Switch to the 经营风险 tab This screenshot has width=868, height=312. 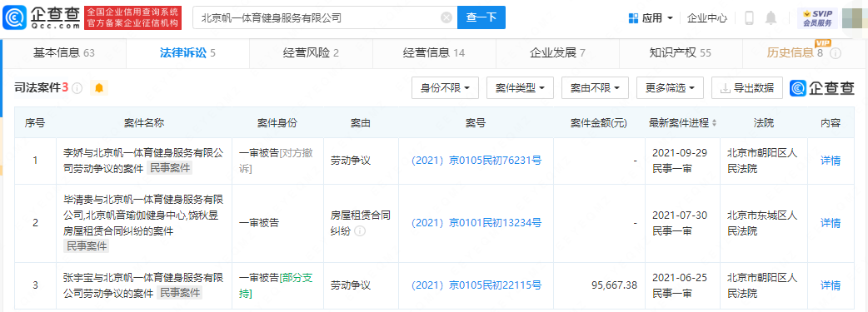(x=311, y=53)
